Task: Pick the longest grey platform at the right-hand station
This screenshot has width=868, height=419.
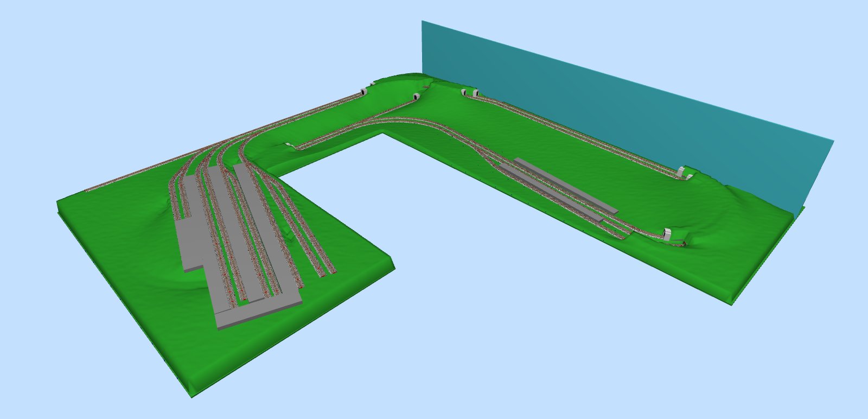Action: (565, 185)
